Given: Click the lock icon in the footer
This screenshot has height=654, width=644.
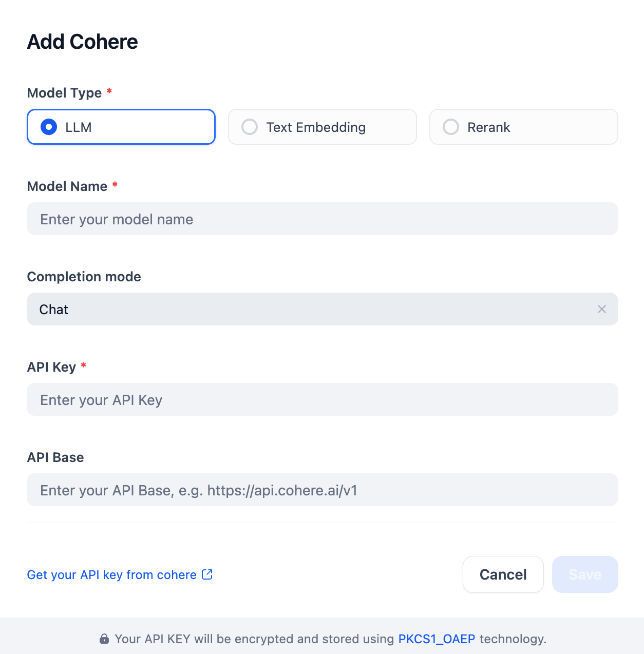Looking at the screenshot, I should coord(104,639).
